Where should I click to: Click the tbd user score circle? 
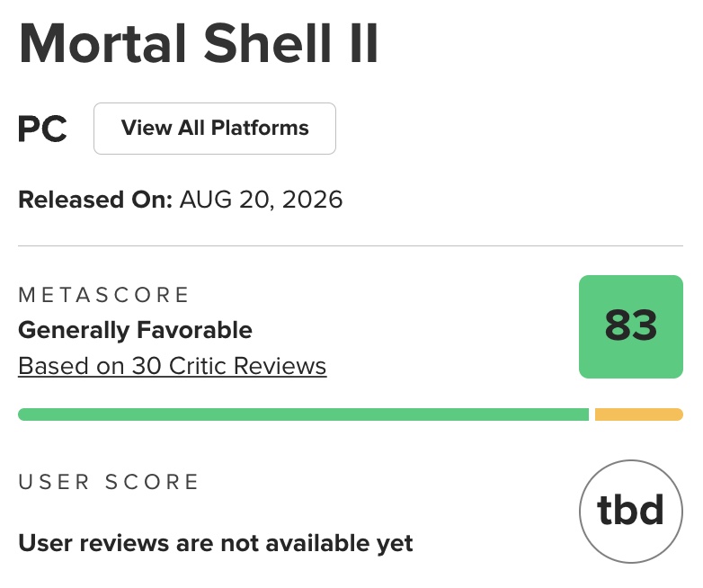pyautogui.click(x=631, y=512)
